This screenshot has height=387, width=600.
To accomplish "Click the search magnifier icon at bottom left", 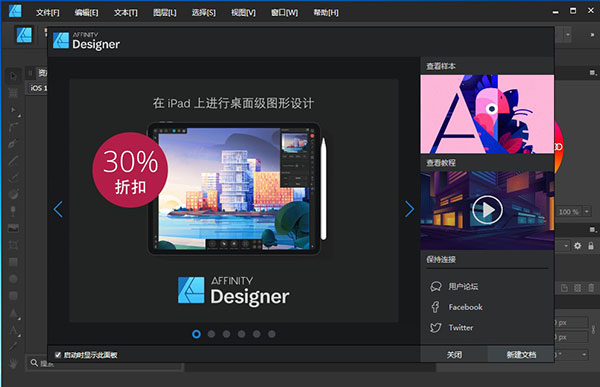I will tap(34, 363).
